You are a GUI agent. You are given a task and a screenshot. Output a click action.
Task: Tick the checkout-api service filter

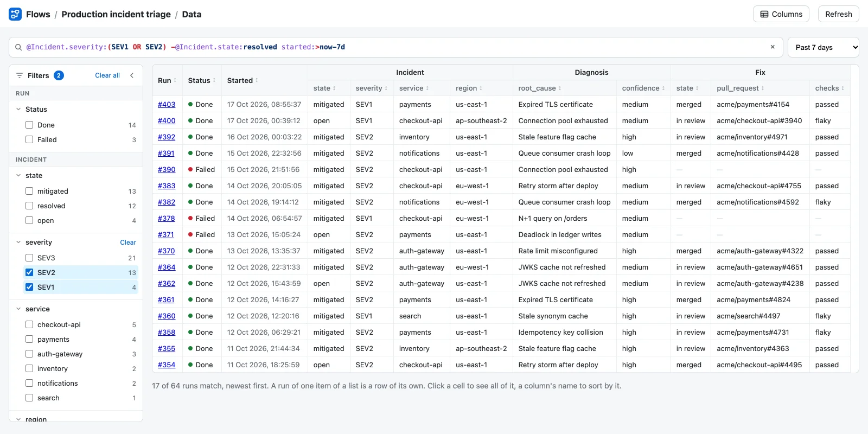coord(29,324)
